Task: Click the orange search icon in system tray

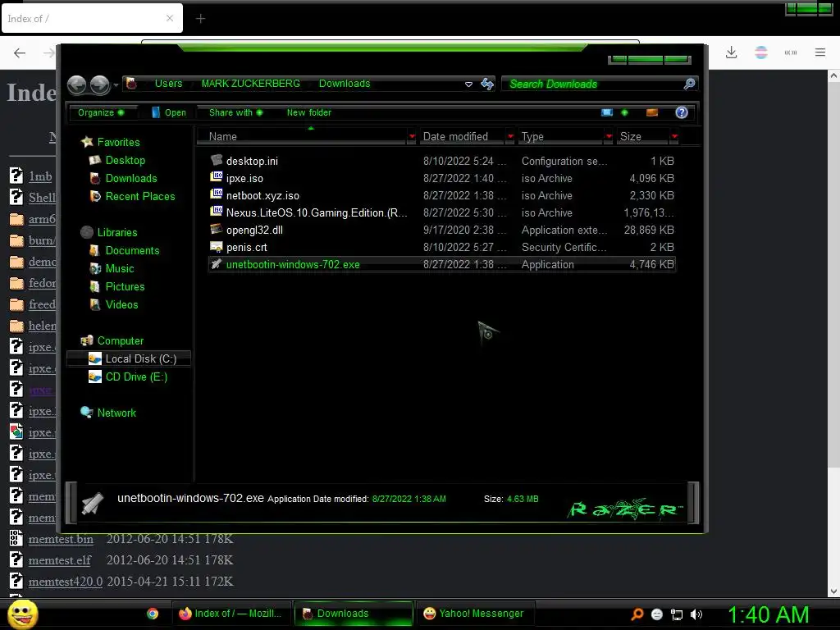Action: tap(637, 614)
